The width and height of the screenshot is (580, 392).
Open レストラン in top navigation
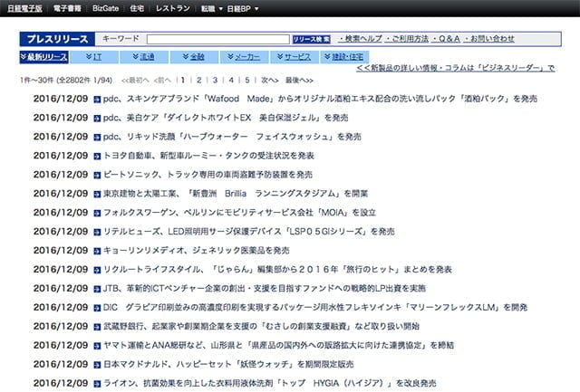[x=173, y=8]
